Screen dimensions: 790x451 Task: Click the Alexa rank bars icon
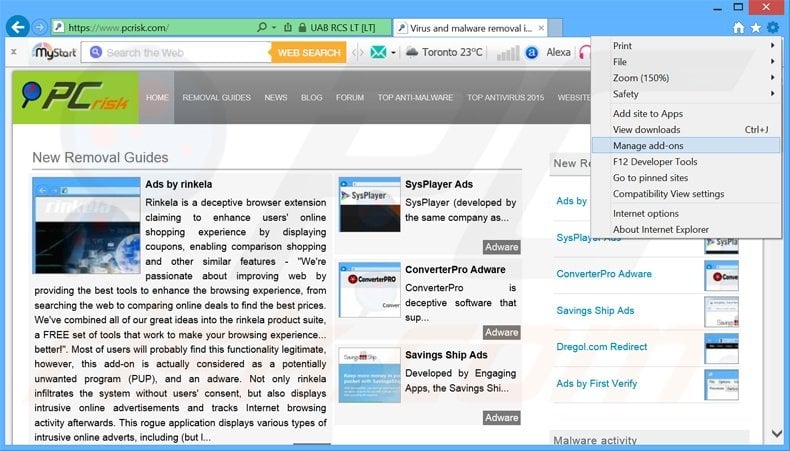(508, 52)
